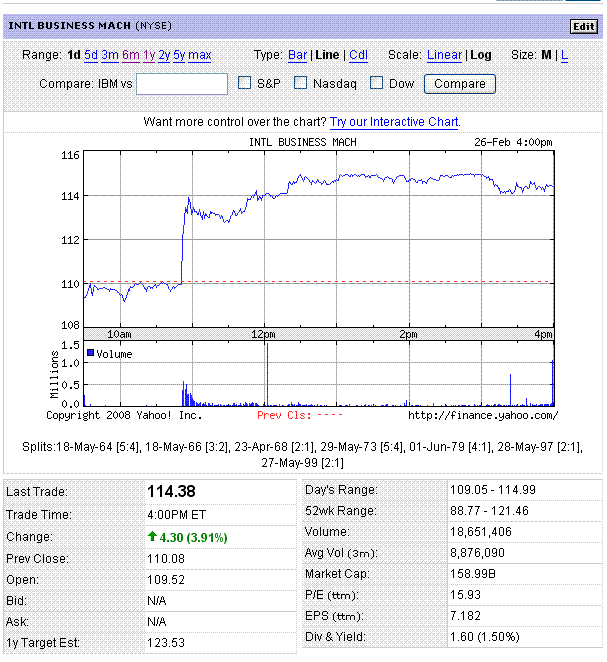Viewport: 607px width, 662px height.
Task: Switch range to 3m
Action: pos(110,55)
